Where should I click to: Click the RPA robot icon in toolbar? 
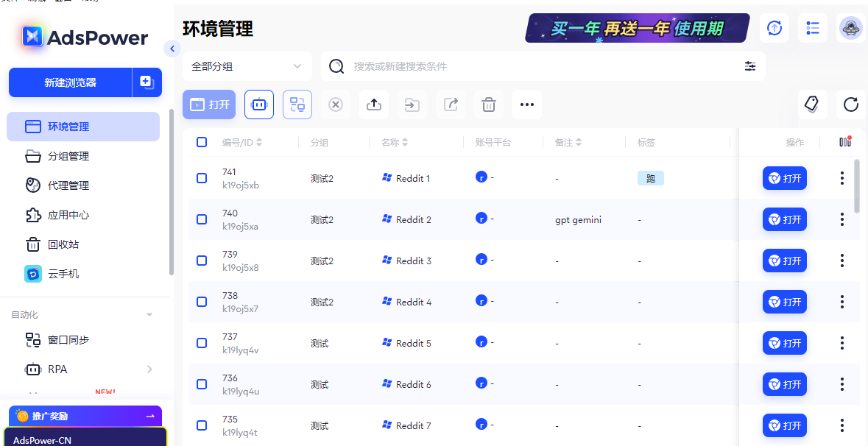pyautogui.click(x=259, y=105)
